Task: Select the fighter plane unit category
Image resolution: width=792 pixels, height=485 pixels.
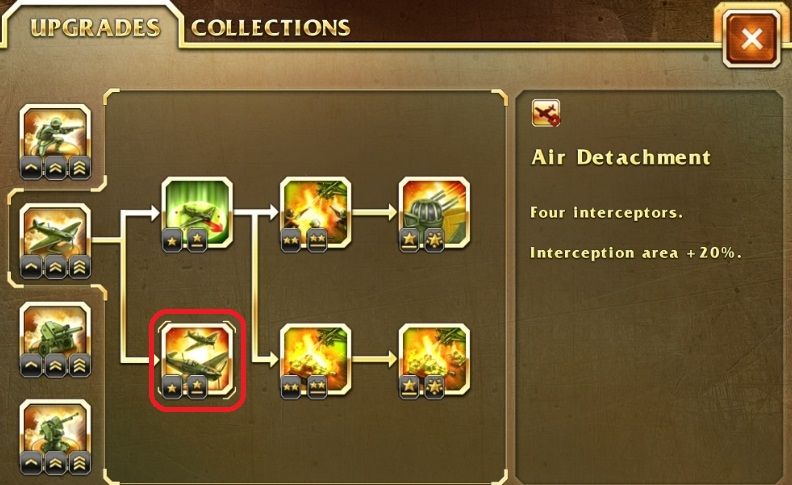Action: point(56,241)
